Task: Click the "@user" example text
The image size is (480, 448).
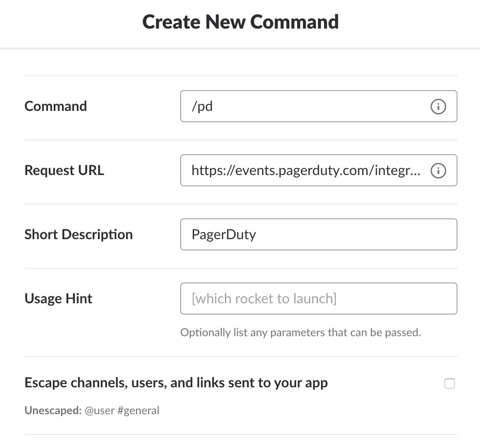Action: click(100, 410)
